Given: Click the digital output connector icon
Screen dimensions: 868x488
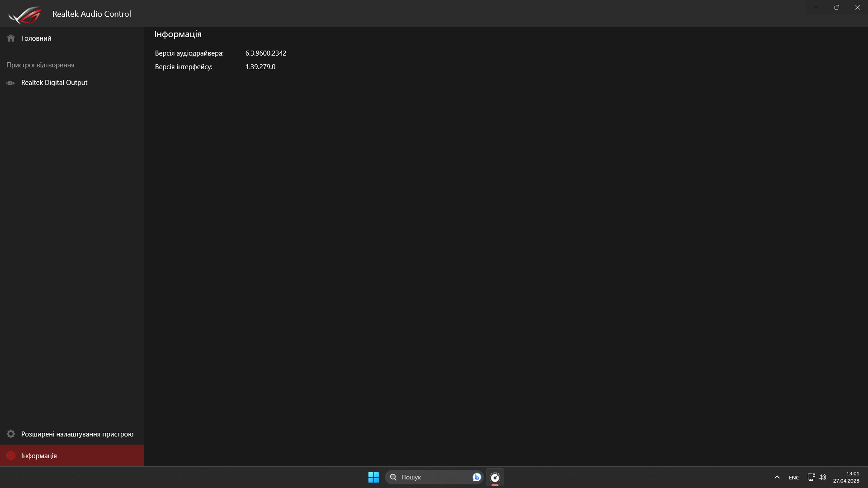Looking at the screenshot, I should pyautogui.click(x=11, y=83).
